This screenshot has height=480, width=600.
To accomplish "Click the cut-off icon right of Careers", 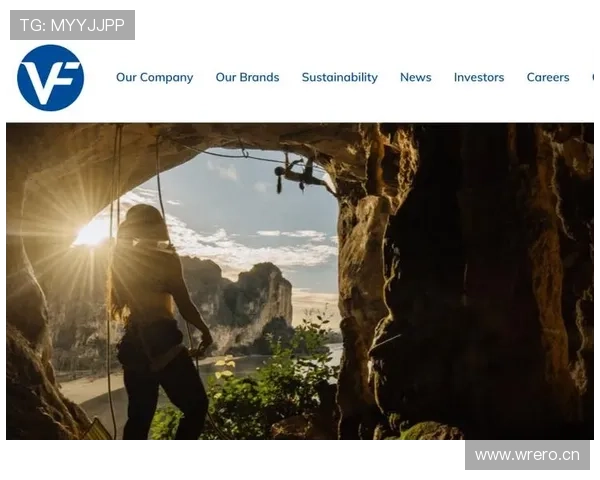I will tap(595, 76).
